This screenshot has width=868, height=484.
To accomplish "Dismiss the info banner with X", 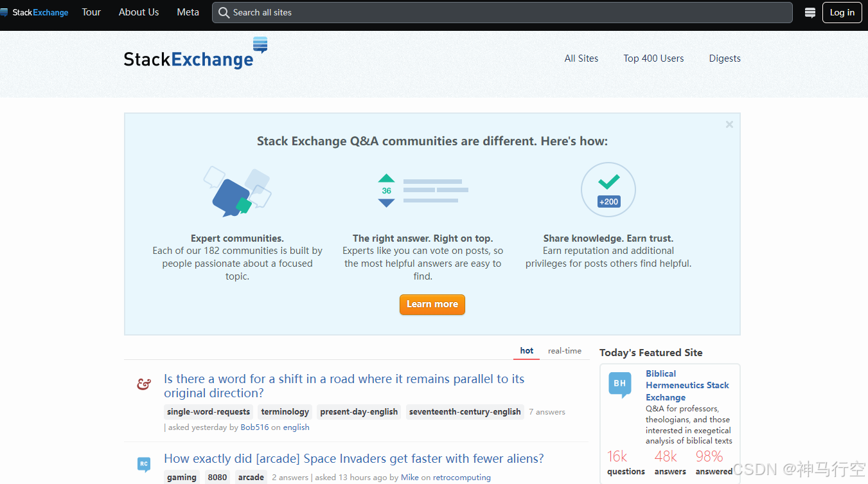I will coord(729,125).
